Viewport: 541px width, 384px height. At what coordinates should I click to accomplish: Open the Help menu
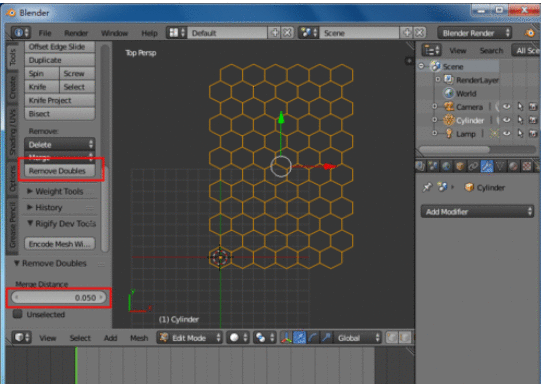149,33
